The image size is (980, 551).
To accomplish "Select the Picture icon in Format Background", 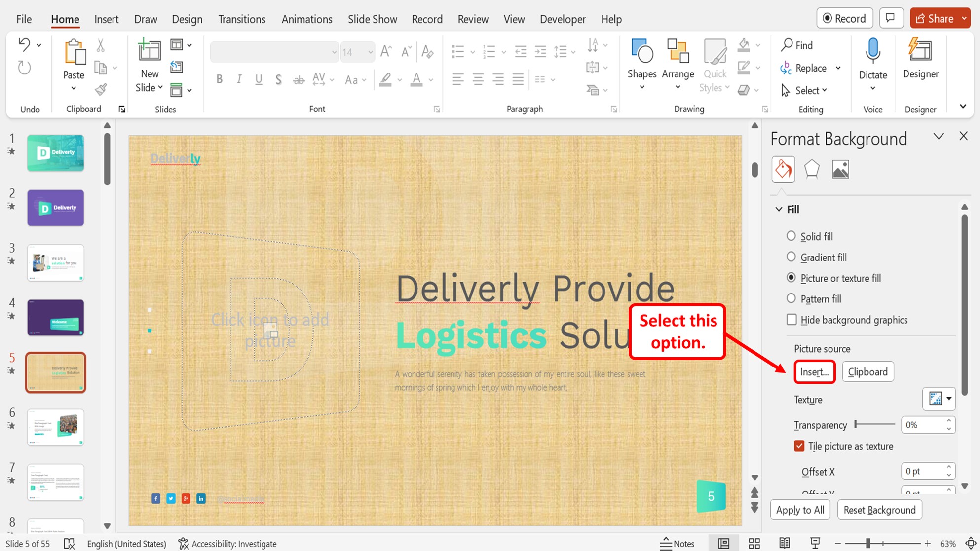I will click(840, 170).
